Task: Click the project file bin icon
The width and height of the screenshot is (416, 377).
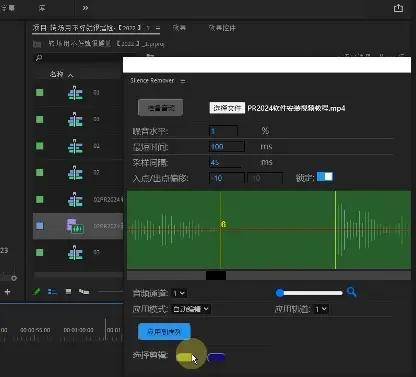Action: pyautogui.click(x=37, y=44)
